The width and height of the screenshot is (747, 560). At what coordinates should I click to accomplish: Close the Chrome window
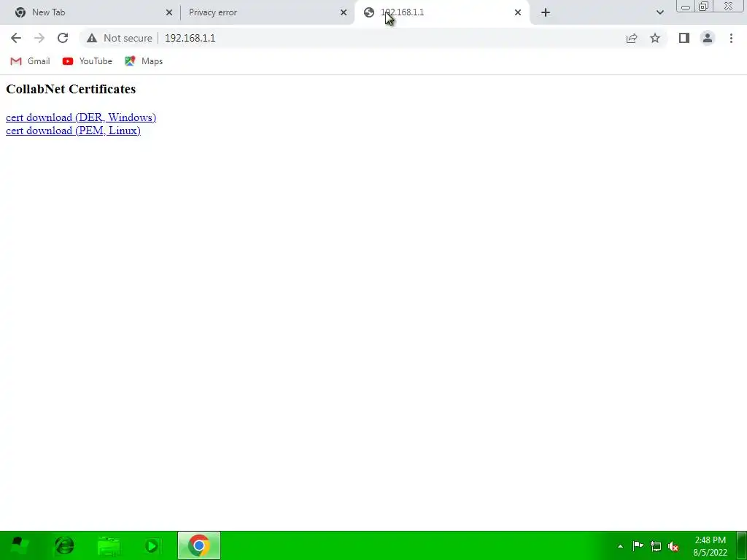(729, 6)
